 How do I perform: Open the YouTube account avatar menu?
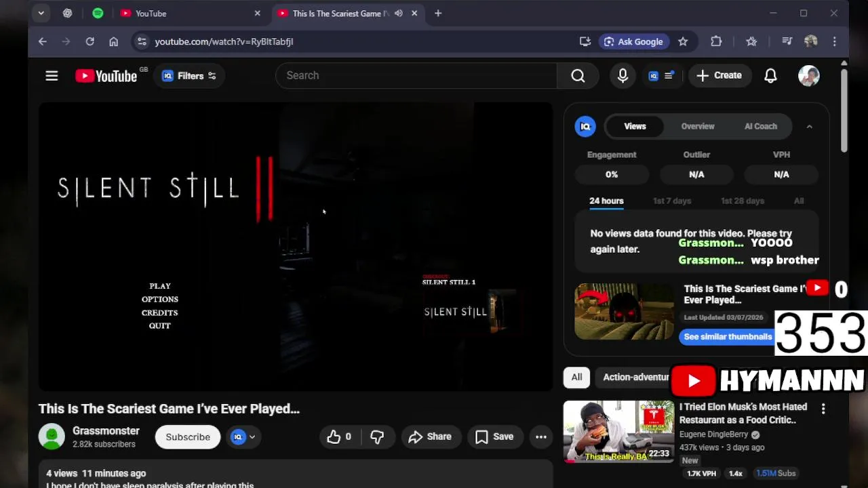pyautogui.click(x=809, y=75)
